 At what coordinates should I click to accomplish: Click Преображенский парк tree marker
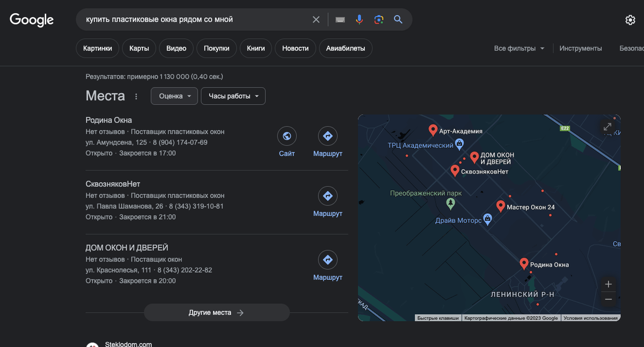tap(451, 204)
